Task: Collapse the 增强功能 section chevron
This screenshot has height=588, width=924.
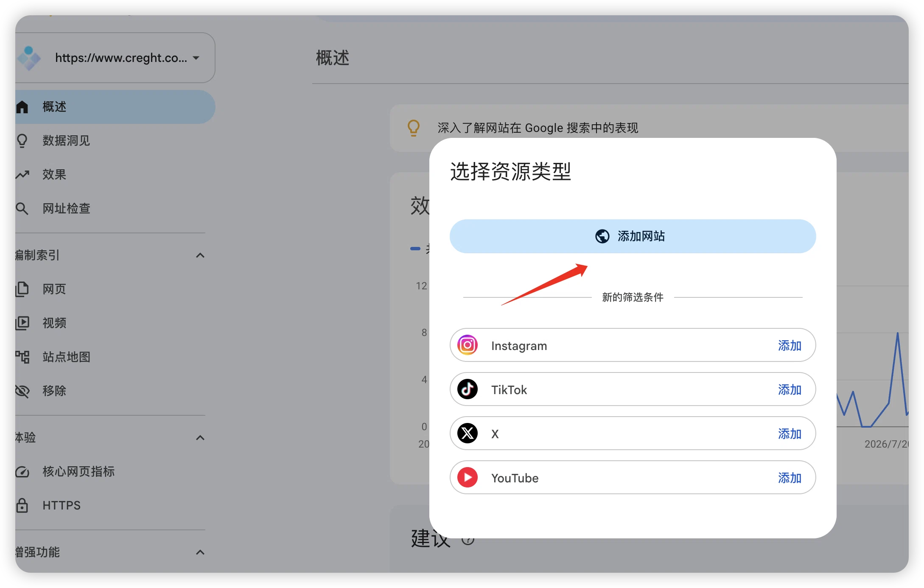Action: point(200,552)
